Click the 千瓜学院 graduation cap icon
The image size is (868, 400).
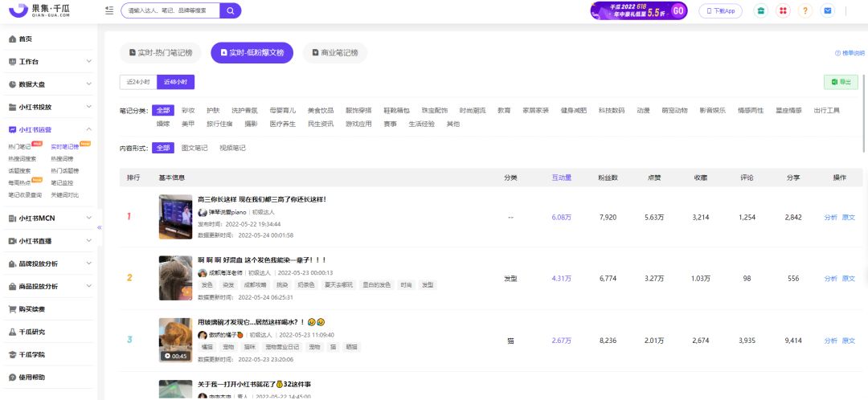click(x=12, y=355)
